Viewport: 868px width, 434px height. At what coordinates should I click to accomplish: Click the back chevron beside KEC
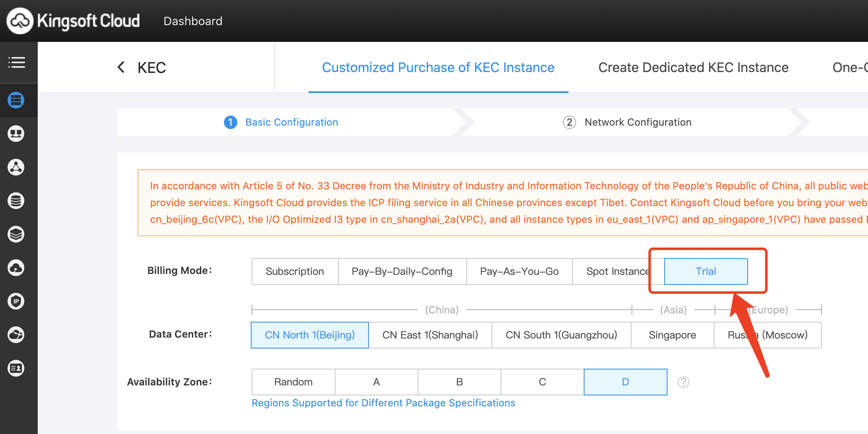point(121,67)
